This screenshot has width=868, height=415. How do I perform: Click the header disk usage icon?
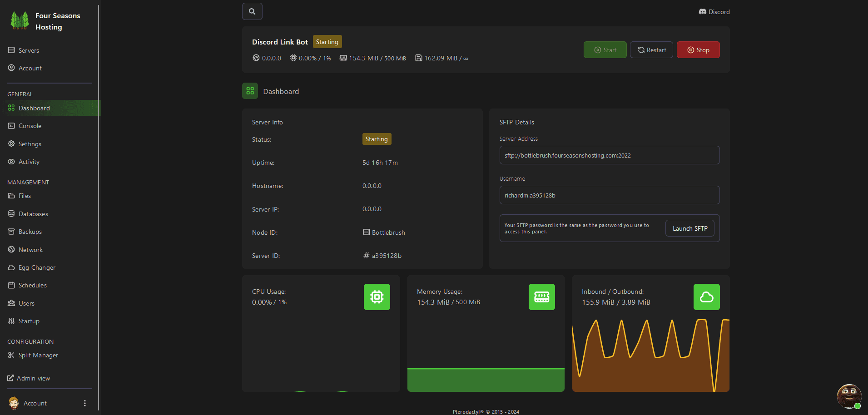(x=418, y=58)
